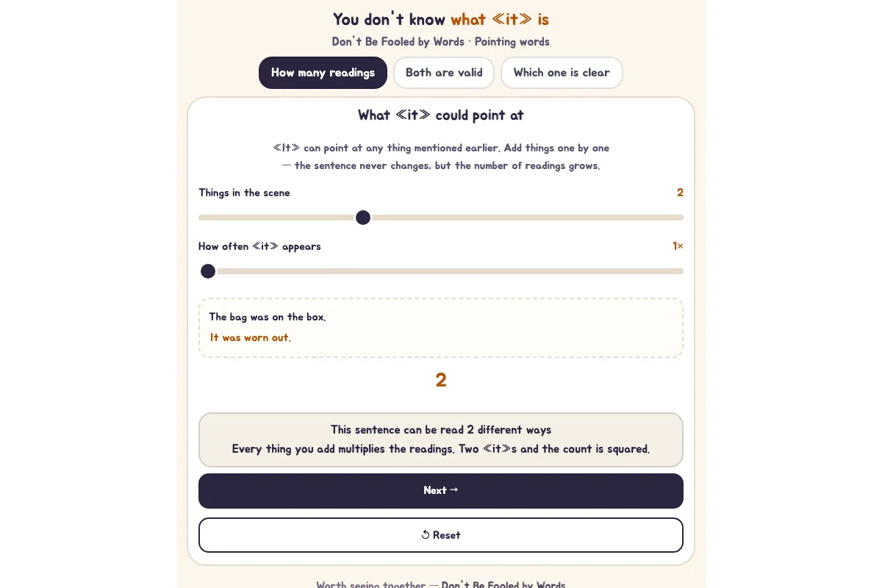
Task: Click the large orange readings count
Action: point(441,380)
